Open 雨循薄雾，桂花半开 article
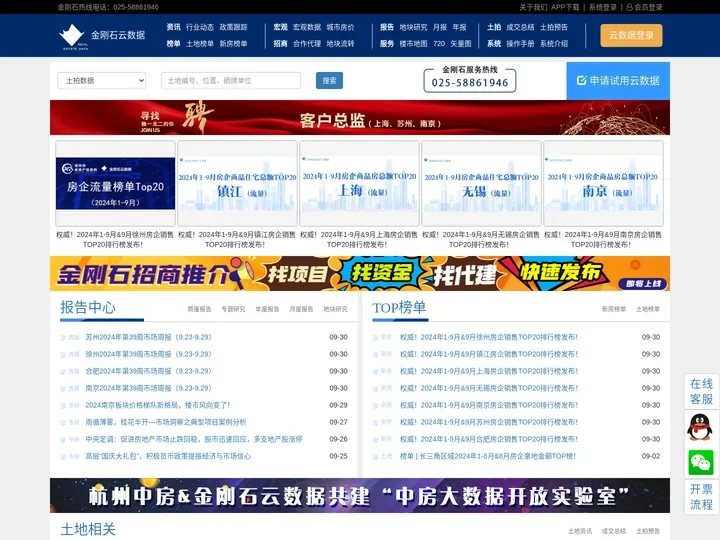The width and height of the screenshot is (720, 540). pyautogui.click(x=166, y=422)
